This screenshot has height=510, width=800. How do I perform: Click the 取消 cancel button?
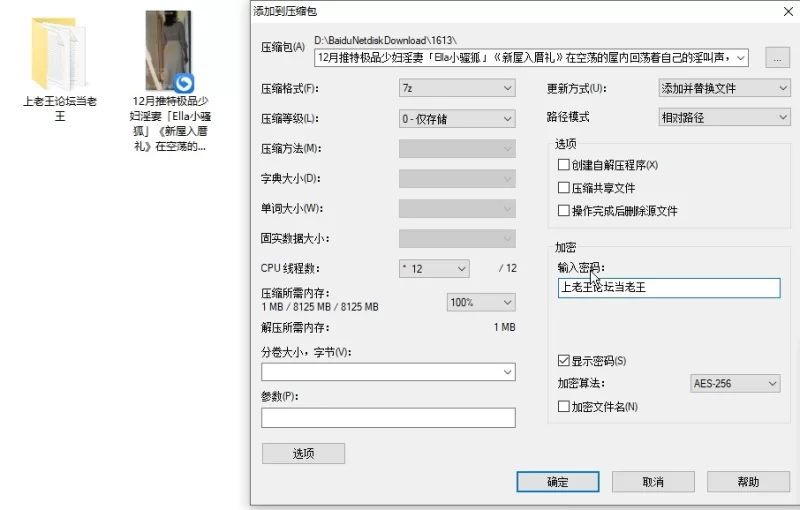pos(653,482)
